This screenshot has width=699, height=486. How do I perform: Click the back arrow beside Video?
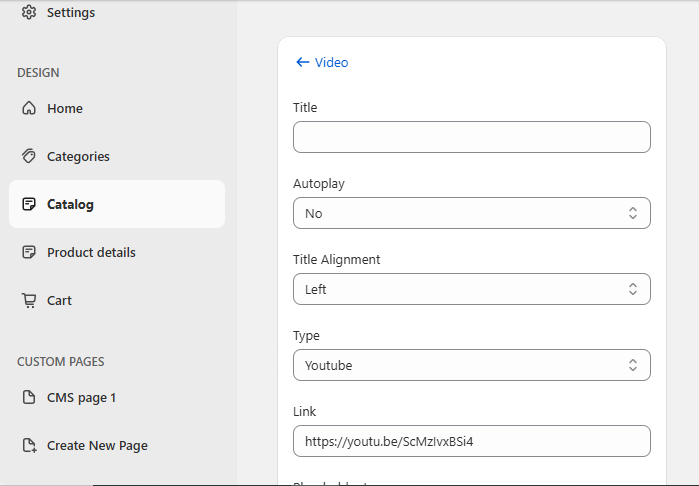pyautogui.click(x=303, y=62)
